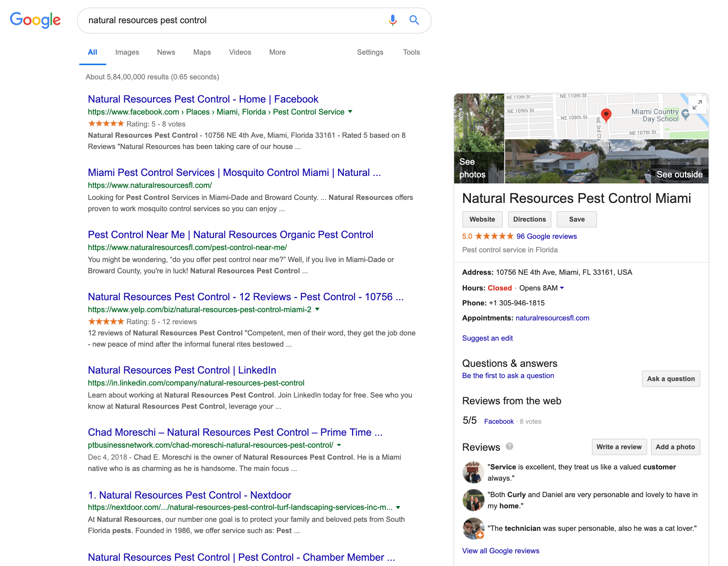Expand the map with fullscreen arrows icon
The image size is (728, 566).
(x=697, y=105)
